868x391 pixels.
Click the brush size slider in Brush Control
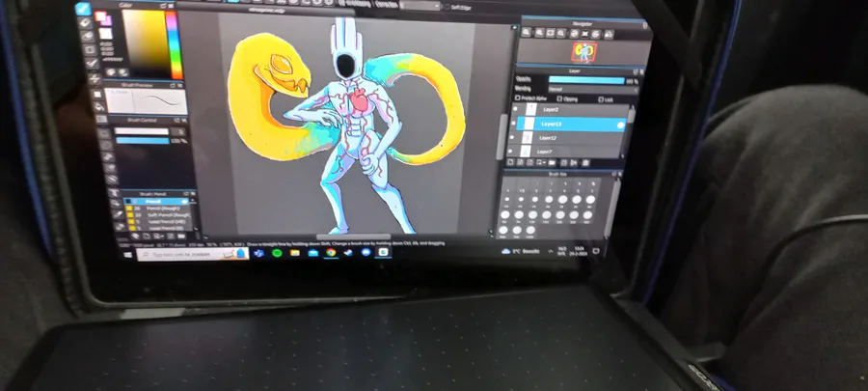141,131
